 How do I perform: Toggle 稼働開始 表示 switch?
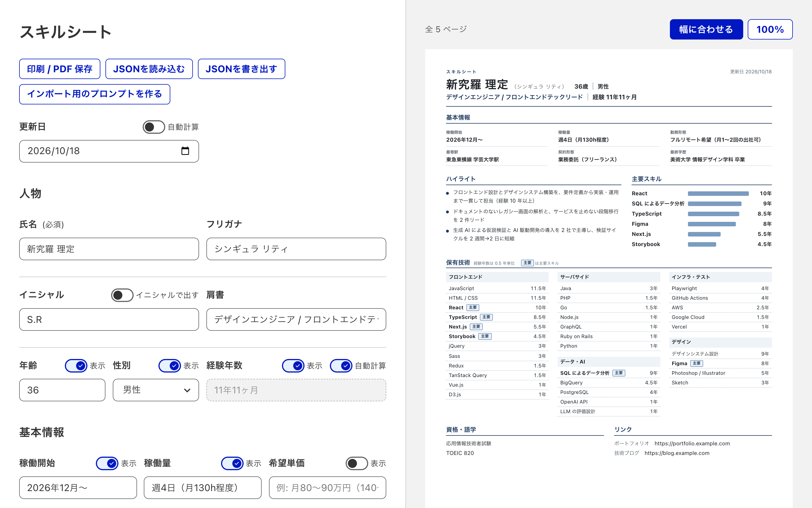click(107, 463)
